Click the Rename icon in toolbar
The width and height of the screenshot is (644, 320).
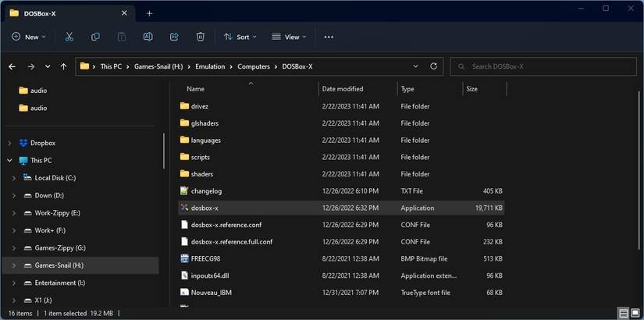(148, 37)
